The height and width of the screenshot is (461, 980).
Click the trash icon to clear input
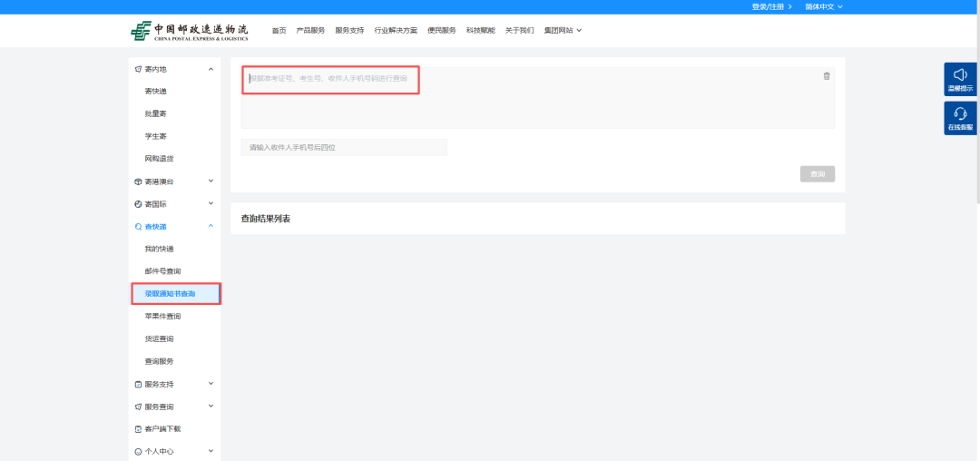click(x=827, y=75)
